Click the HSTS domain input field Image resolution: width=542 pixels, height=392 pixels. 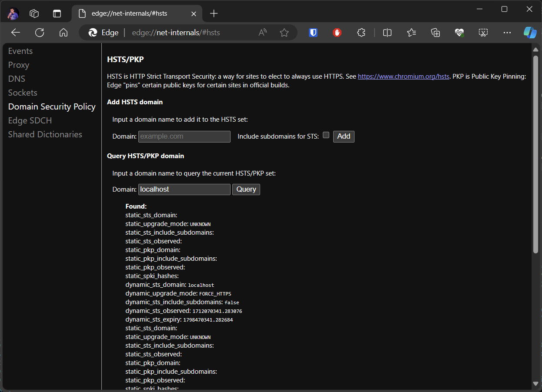point(184,136)
